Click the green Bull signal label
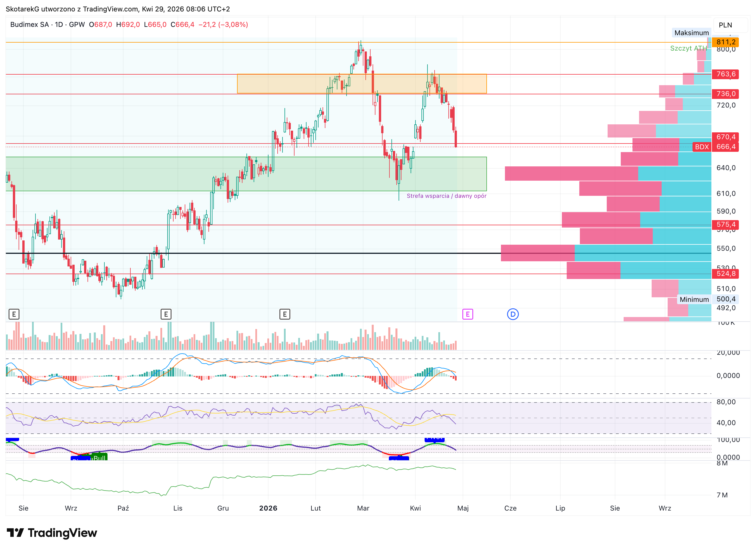Viewport: 756px width, 550px height. point(99,457)
